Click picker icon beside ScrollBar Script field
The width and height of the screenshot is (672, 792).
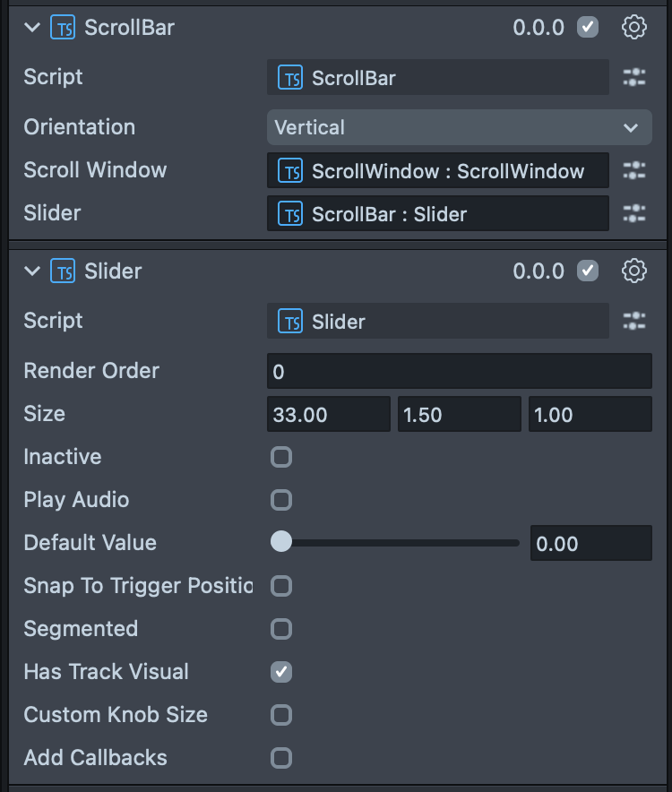[634, 78]
